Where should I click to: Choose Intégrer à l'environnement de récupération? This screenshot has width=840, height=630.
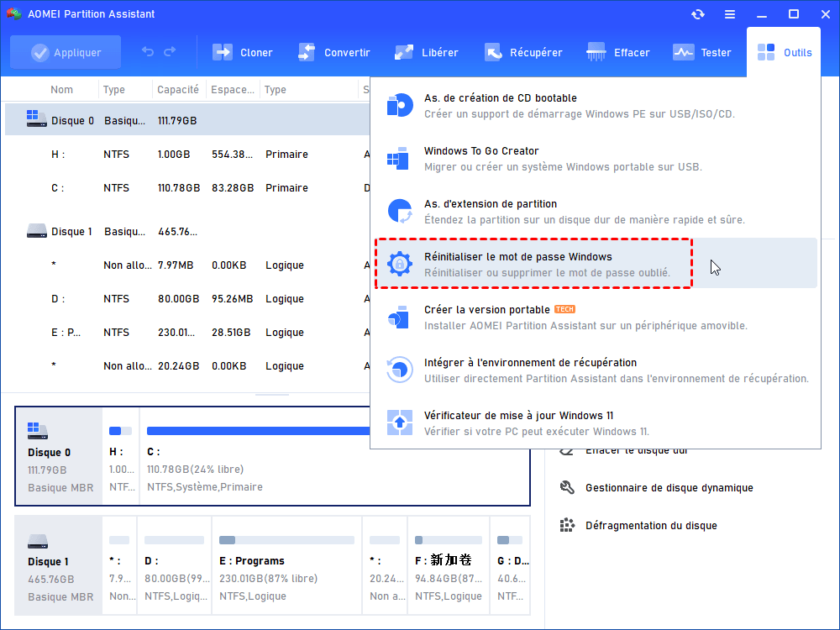pyautogui.click(x=596, y=370)
